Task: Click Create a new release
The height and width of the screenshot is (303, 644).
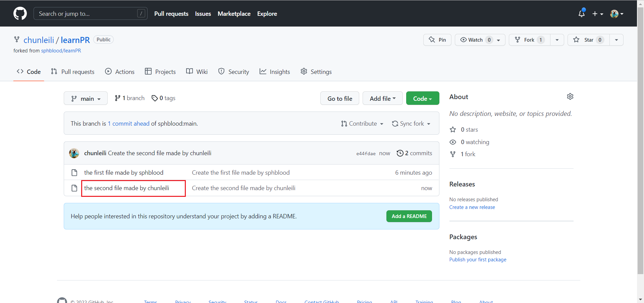Action: [472, 207]
